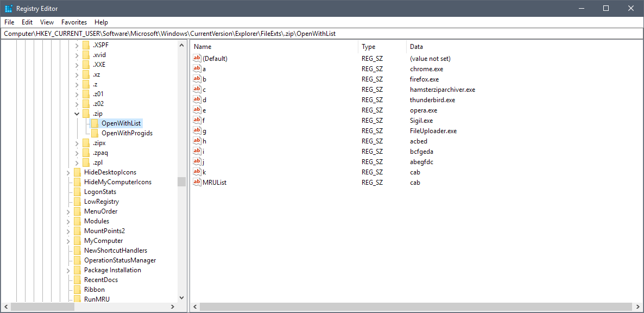Open the File menu
This screenshot has height=313, width=644.
click(x=9, y=22)
